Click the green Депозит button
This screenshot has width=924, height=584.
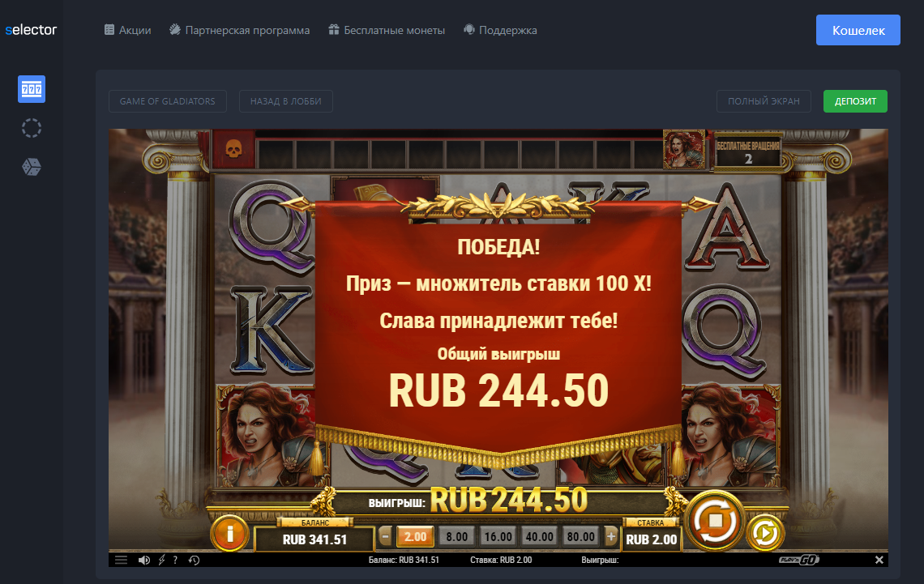click(855, 101)
